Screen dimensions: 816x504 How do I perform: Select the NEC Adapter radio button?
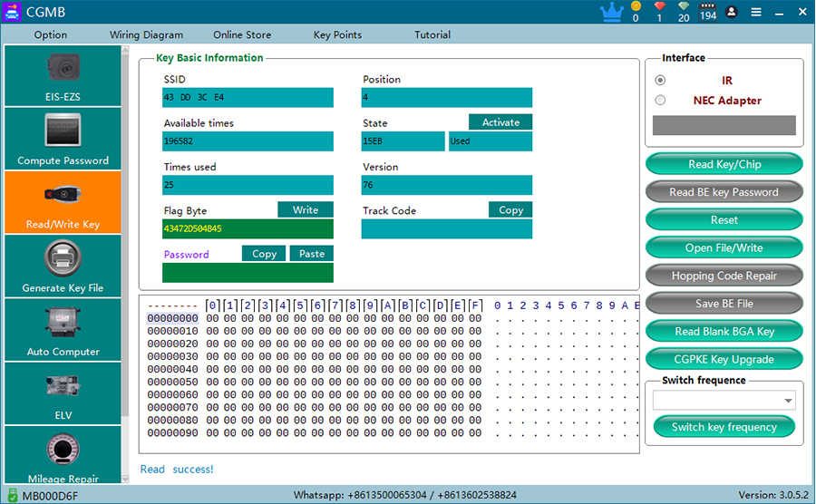[x=660, y=101]
